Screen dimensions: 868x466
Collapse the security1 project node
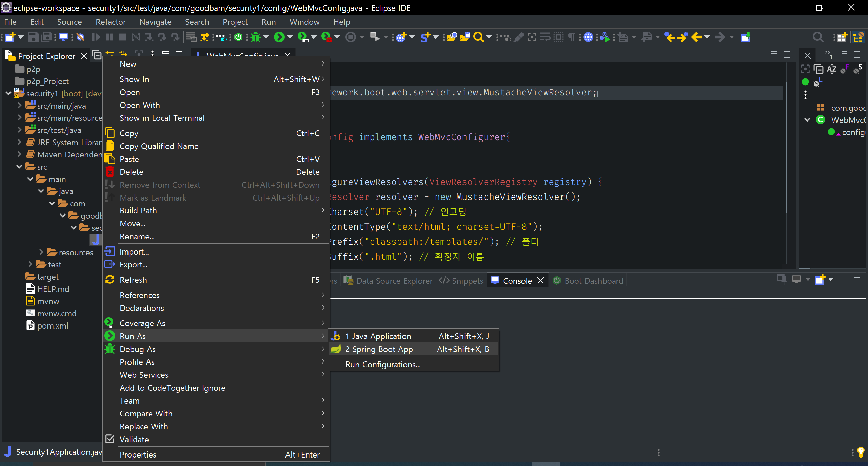pyautogui.click(x=8, y=93)
